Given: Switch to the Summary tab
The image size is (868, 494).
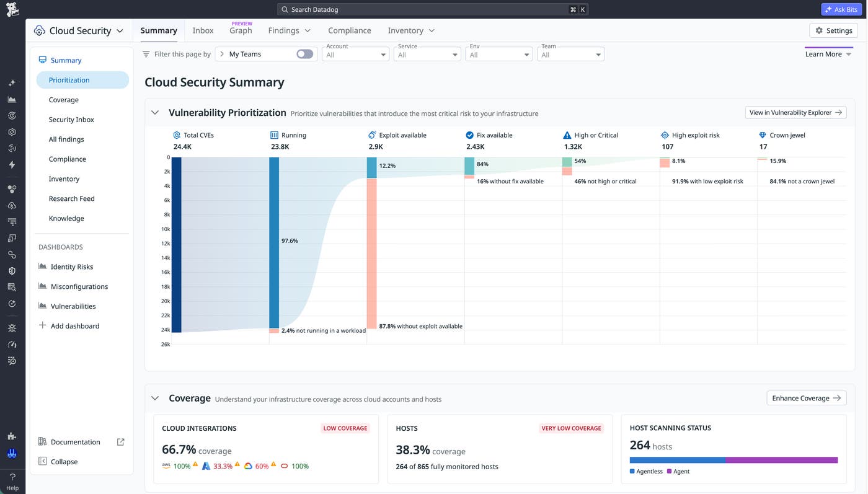Looking at the screenshot, I should [159, 30].
